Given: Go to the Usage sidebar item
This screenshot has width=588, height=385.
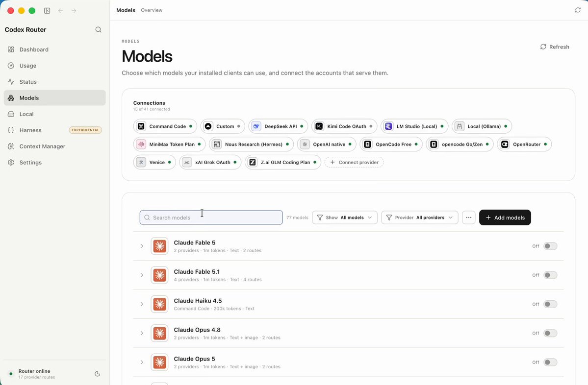Looking at the screenshot, I should 55,66.
